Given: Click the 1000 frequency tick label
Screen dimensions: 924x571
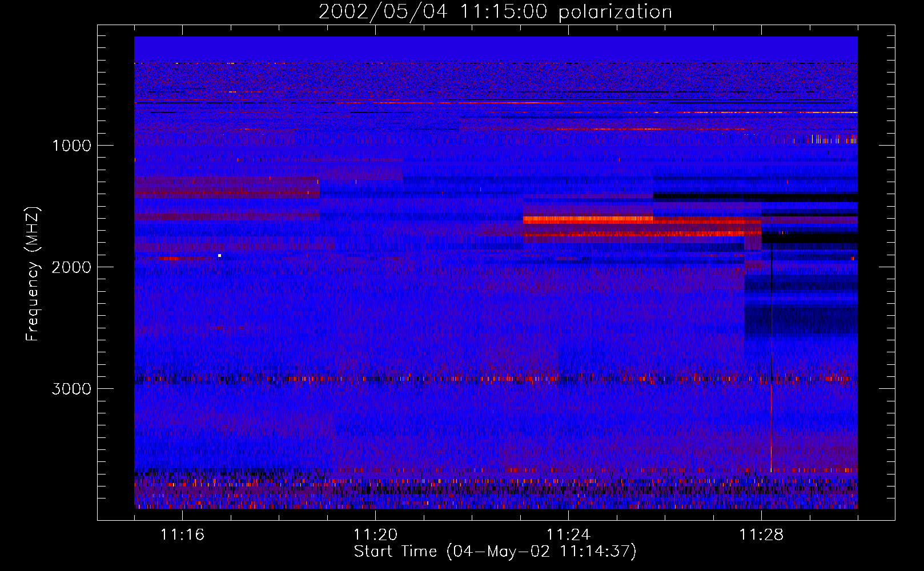Looking at the screenshot, I should tap(71, 146).
